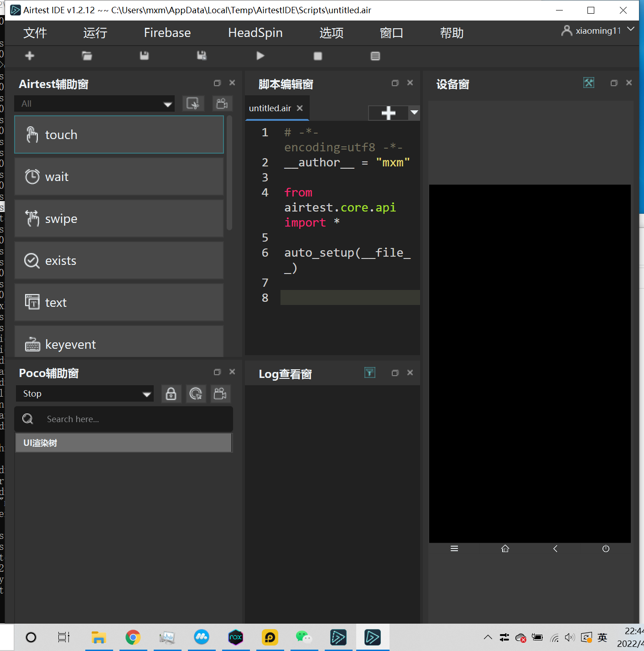Viewport: 644px width, 651px height.
Task: Tap the device home button
Action: click(x=505, y=548)
